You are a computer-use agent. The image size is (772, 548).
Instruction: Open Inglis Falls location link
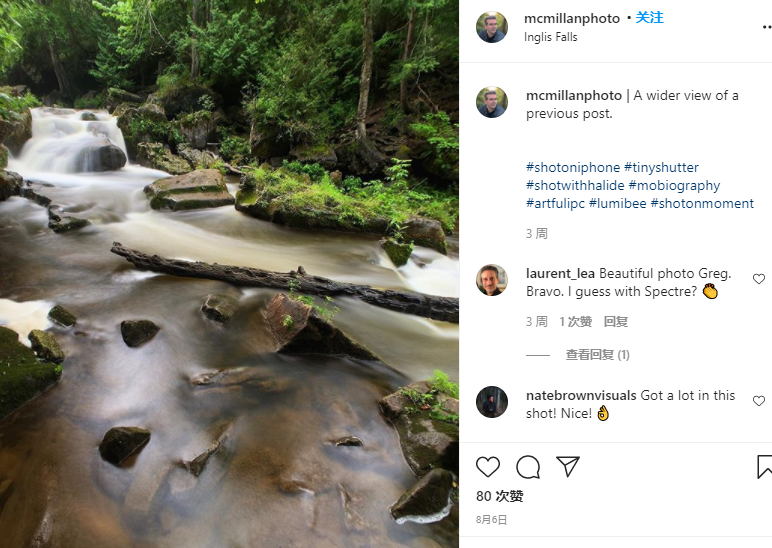551,37
